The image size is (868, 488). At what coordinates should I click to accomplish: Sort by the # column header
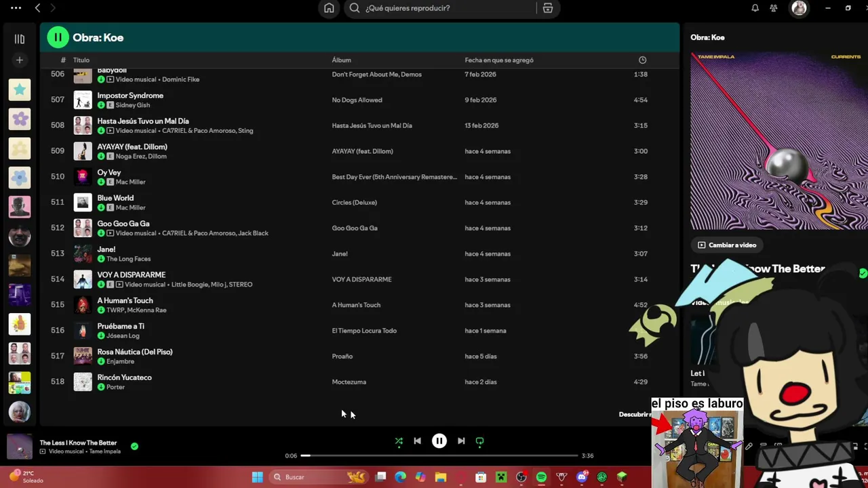(x=63, y=60)
